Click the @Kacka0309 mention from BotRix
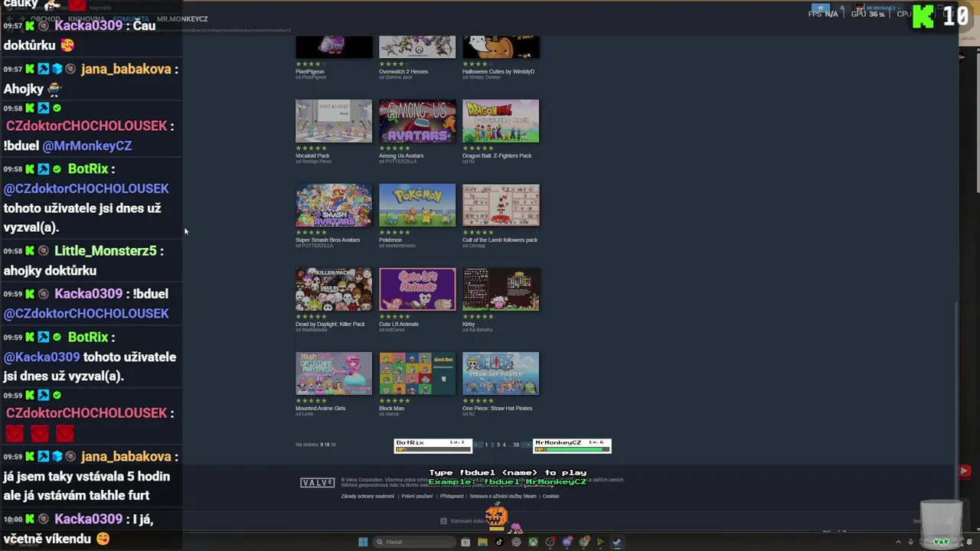The image size is (980, 551). pyautogui.click(x=41, y=357)
